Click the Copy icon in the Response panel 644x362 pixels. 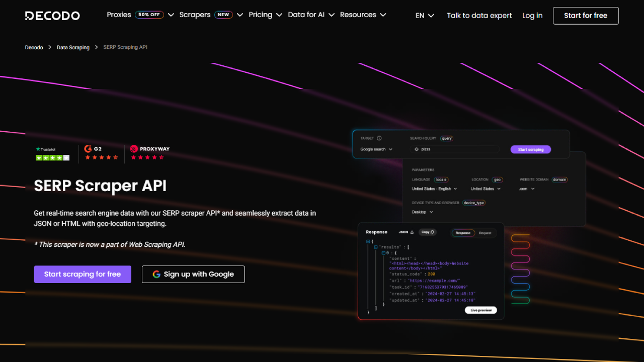coord(432,232)
